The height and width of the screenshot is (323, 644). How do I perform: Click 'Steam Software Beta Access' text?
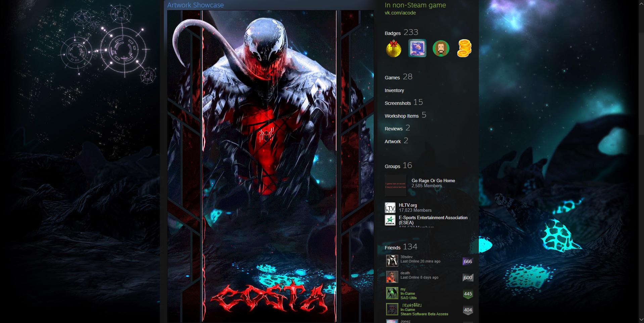(424, 314)
